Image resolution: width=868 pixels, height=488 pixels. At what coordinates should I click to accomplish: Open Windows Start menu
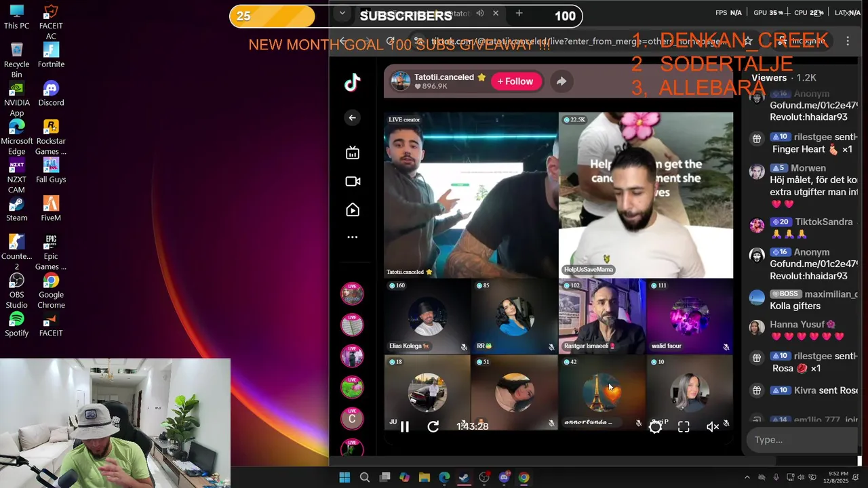coord(344,478)
